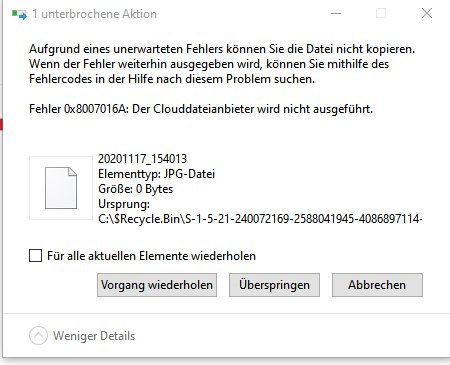Viewport: 450px width, 365px height.
Task: Select the file name 20201117_154013
Action: (x=142, y=159)
